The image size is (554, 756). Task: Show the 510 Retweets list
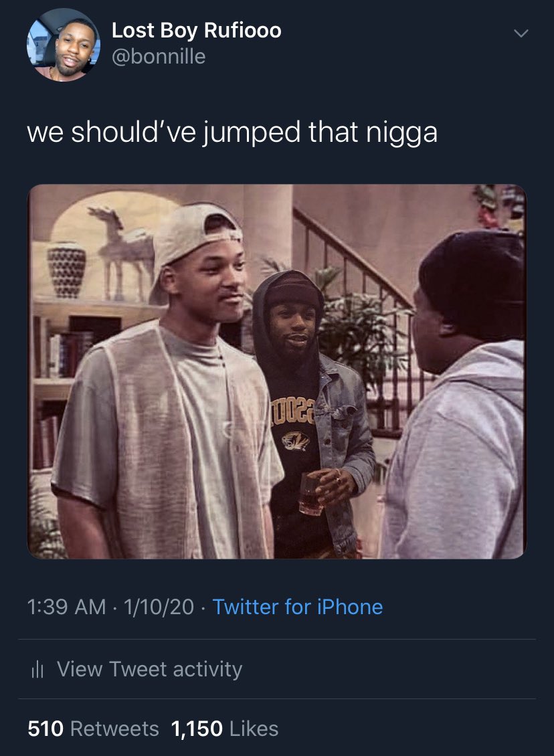click(93, 729)
